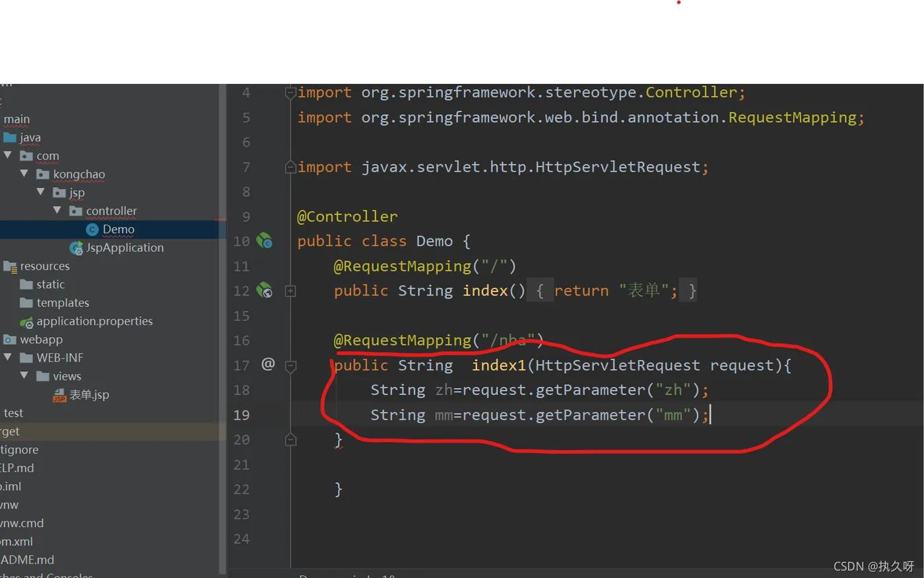Collapse the kongchao package arrow

(24, 174)
